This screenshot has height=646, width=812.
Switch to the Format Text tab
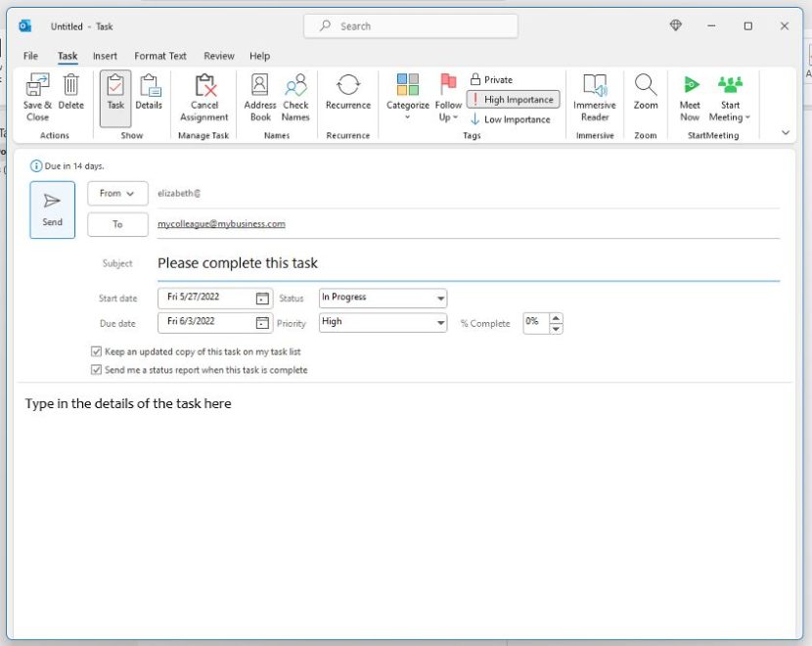(x=159, y=56)
